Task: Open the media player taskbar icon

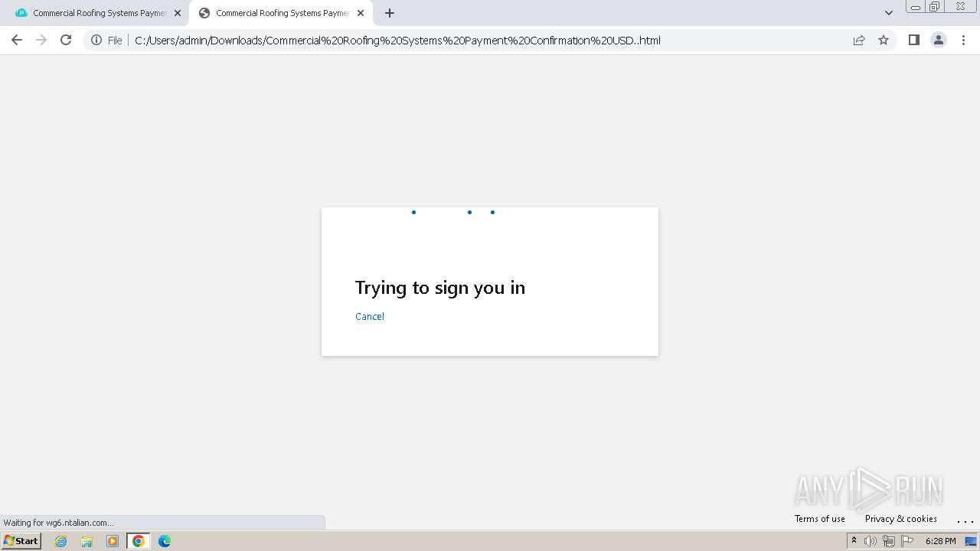Action: [113, 541]
